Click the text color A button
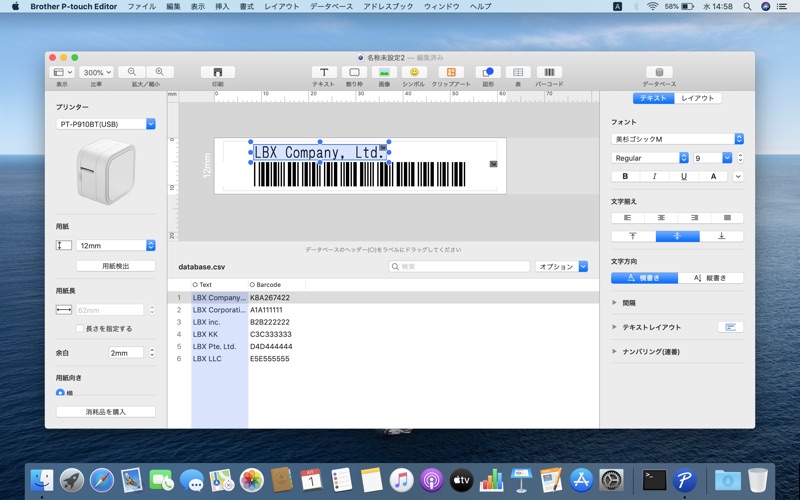The image size is (800, 500). pyautogui.click(x=713, y=177)
